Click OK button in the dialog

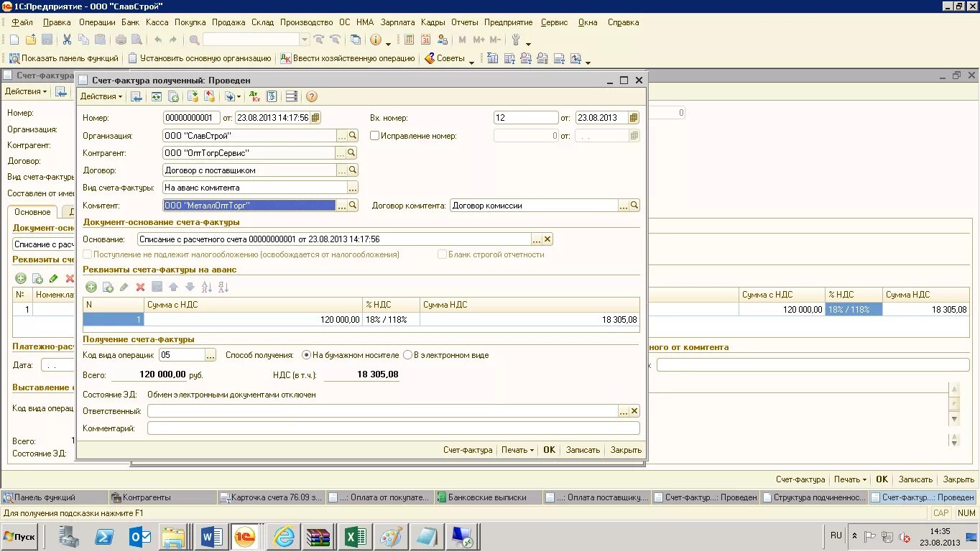pyautogui.click(x=549, y=450)
